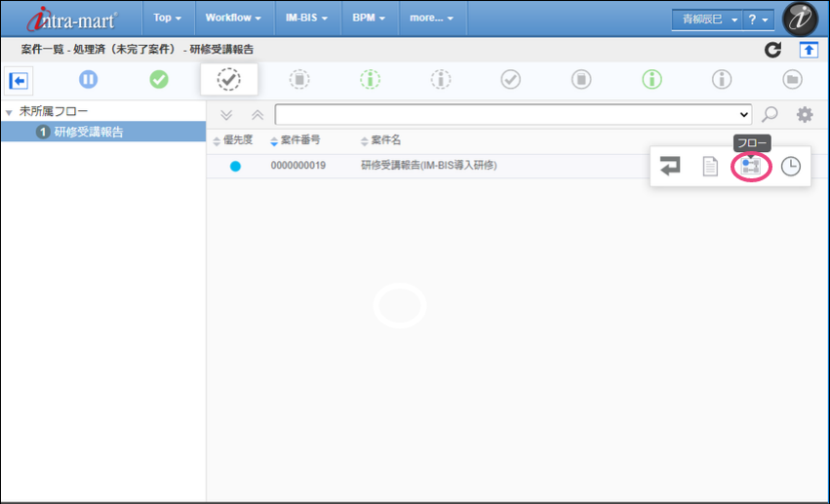The height and width of the screenshot is (504, 830).
Task: Click the back arrow icon at toolbar start
Action: 20,81
